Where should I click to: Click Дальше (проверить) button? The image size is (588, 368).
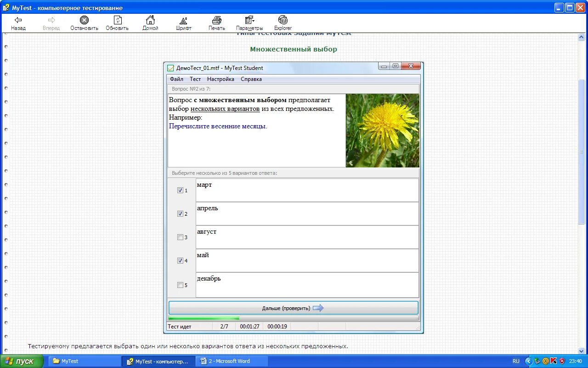pos(294,308)
